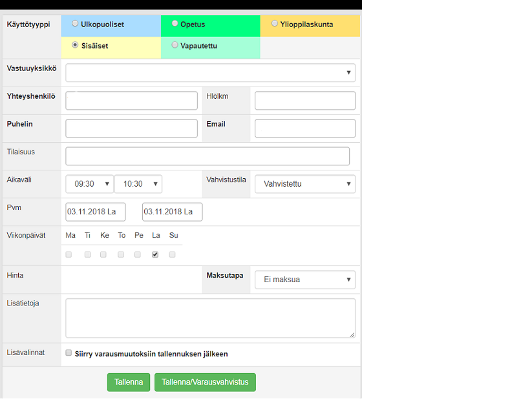
Task: Click the Tallenna/Varausvahvistus button
Action: (205, 382)
